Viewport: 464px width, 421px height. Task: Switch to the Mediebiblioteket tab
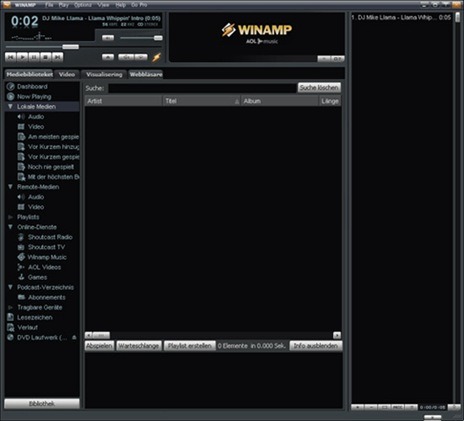point(29,74)
